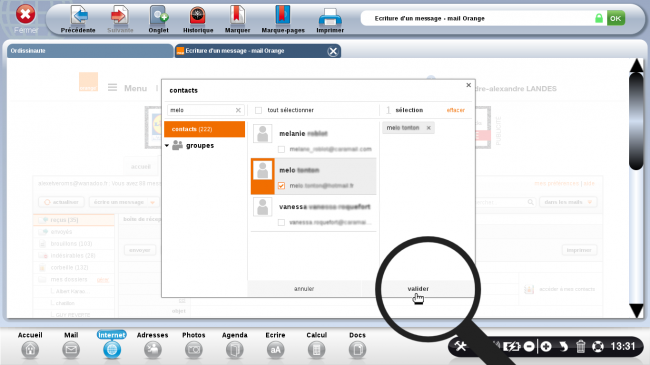Viewport: 650px width, 365px height.
Task: Click the Précédente back arrow icon
Action: [78, 16]
